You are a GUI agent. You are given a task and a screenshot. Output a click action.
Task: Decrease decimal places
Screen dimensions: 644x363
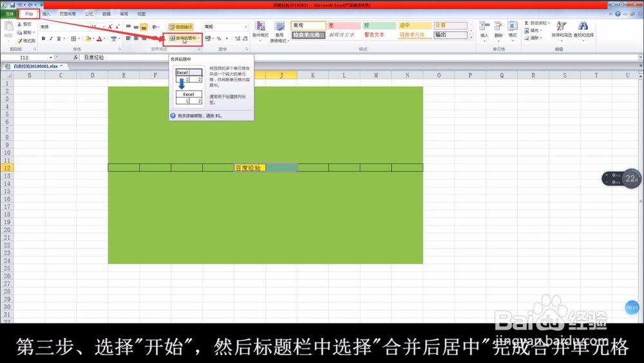coord(245,39)
